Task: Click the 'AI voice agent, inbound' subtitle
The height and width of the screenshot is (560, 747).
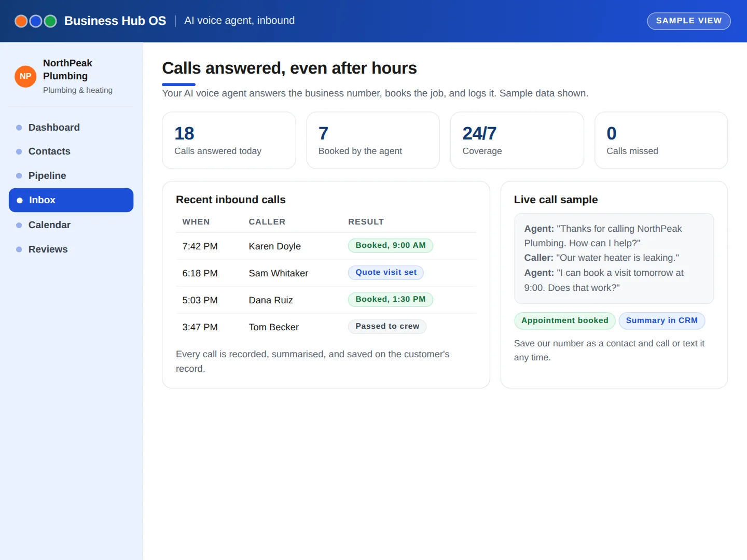Action: (240, 21)
